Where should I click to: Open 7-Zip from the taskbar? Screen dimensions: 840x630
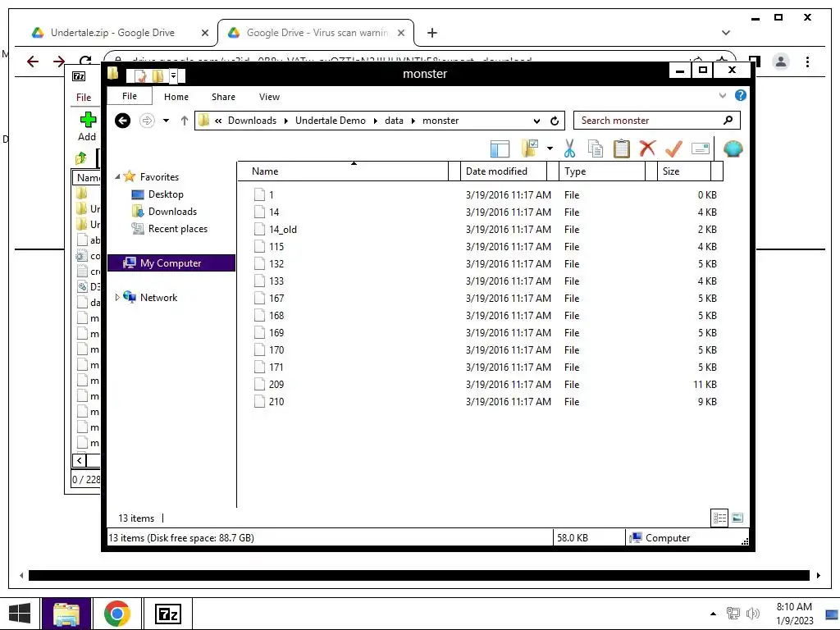click(x=167, y=614)
